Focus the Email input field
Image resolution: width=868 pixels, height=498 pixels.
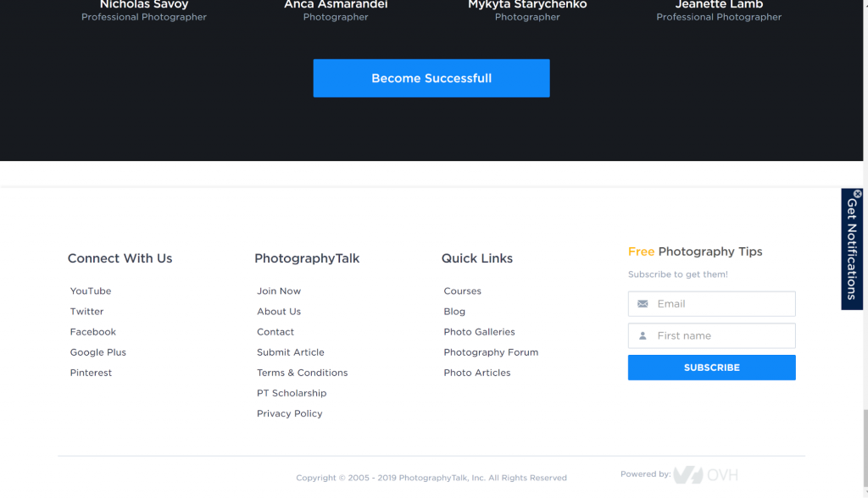point(721,304)
